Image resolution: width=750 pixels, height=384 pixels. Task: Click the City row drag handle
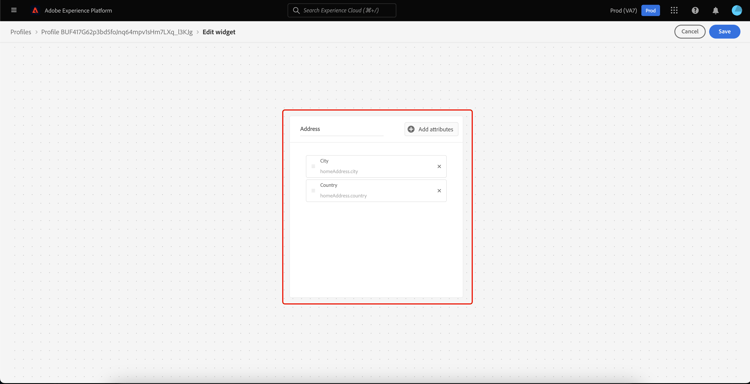313,166
